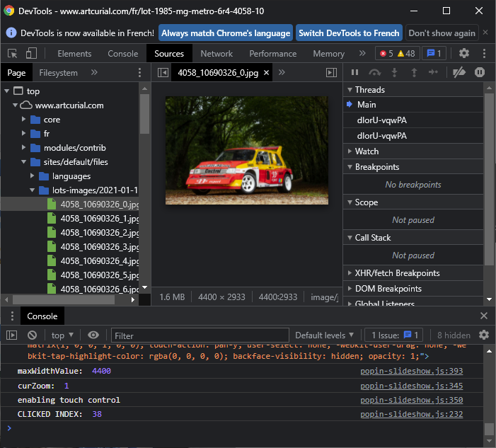The image size is (496, 448).
Task: Hide the navigator pane icon
Action: point(163,72)
